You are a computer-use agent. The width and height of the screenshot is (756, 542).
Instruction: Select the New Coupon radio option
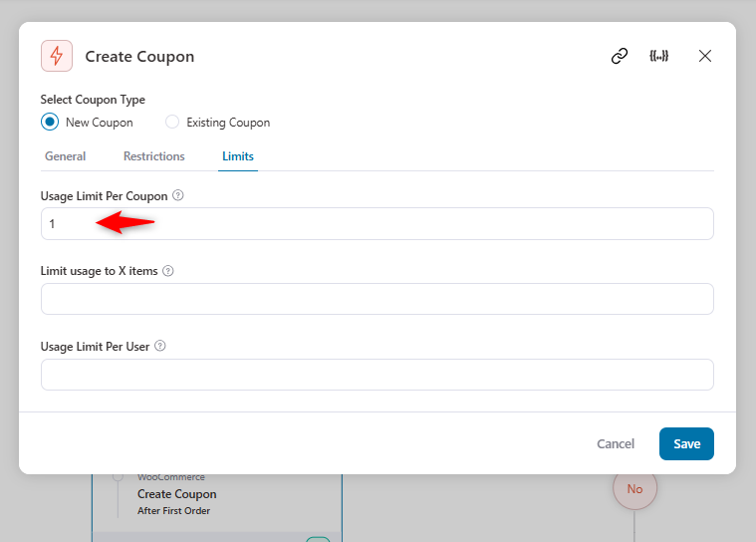(x=50, y=122)
